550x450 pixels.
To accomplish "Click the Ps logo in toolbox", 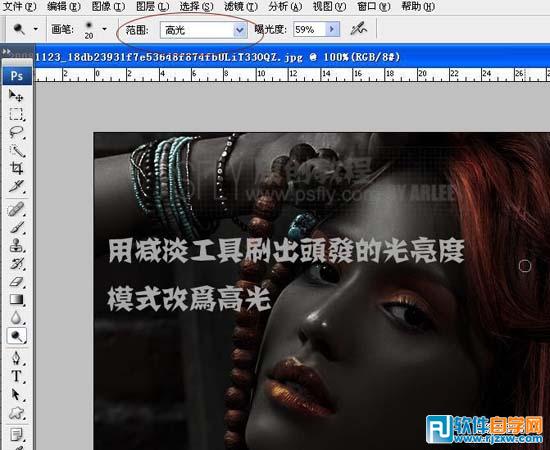I will [x=17, y=76].
